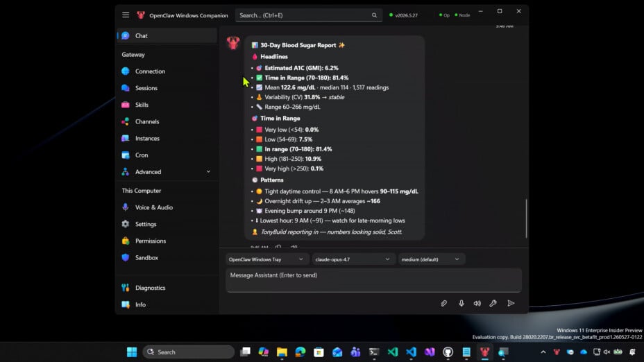
Task: Click the lobster avatar beside the report
Action: [x=233, y=43]
